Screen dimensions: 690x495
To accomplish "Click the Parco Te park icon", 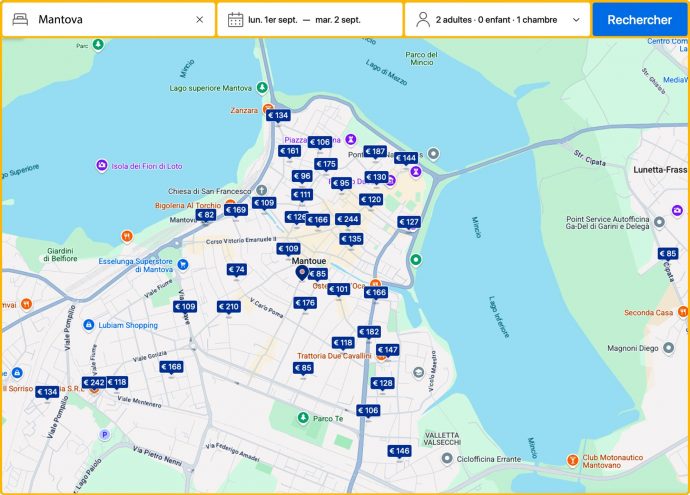I will click(303, 418).
